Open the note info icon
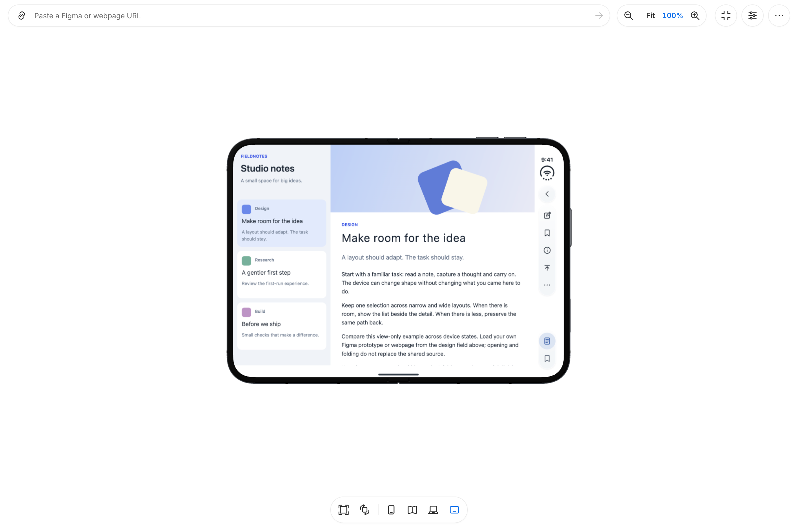This screenshot has width=798, height=532. click(x=547, y=250)
